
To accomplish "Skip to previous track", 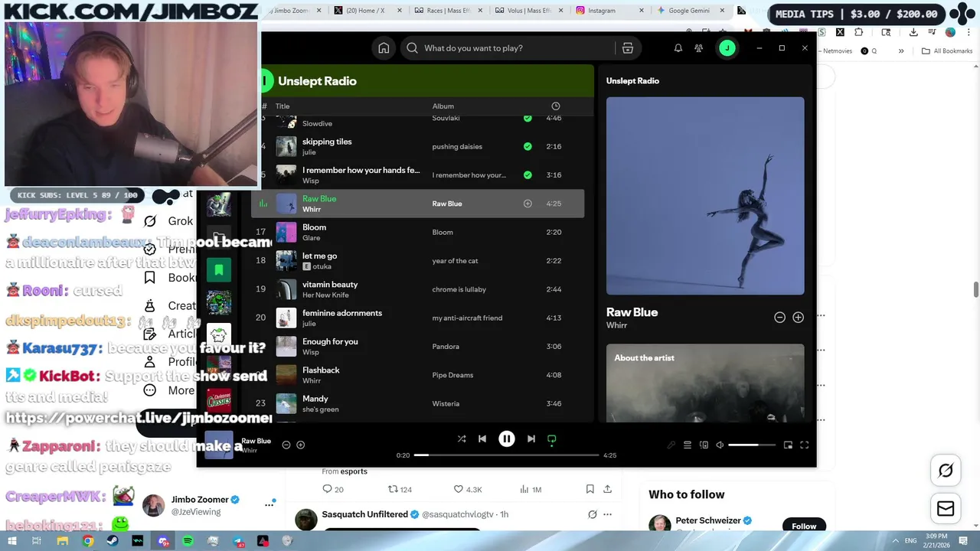I will tap(482, 439).
